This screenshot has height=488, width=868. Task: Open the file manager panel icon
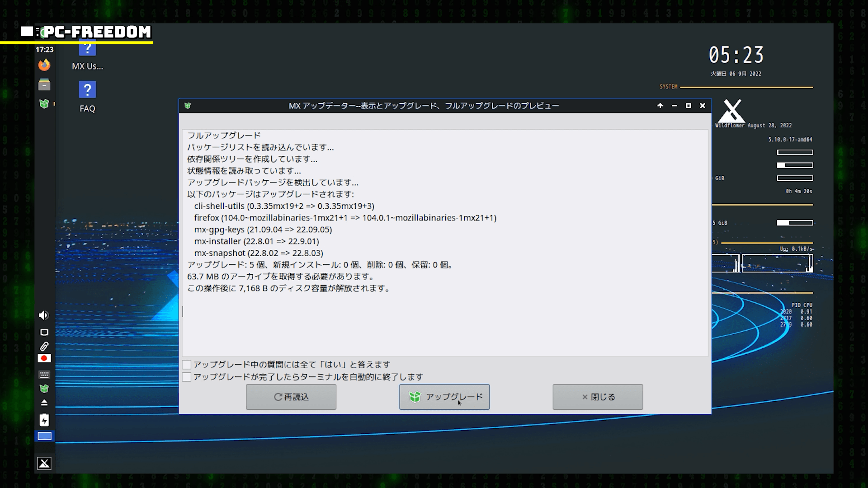coord(44,84)
